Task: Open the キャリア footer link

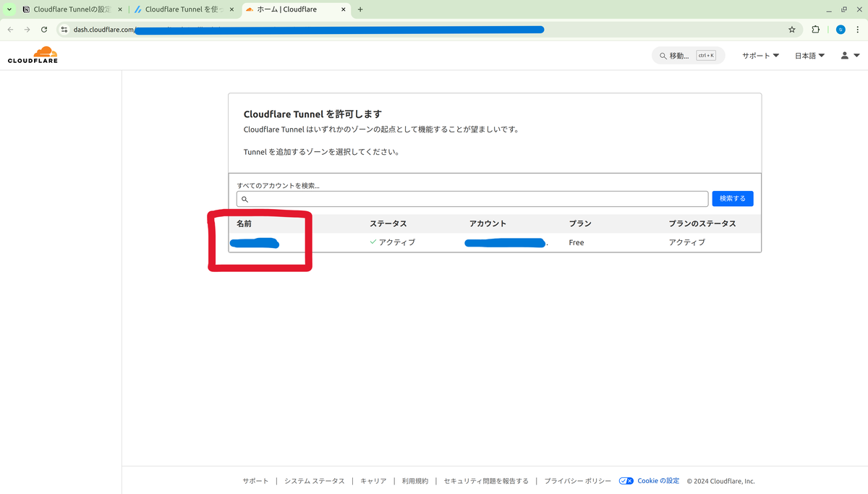Action: click(x=373, y=481)
